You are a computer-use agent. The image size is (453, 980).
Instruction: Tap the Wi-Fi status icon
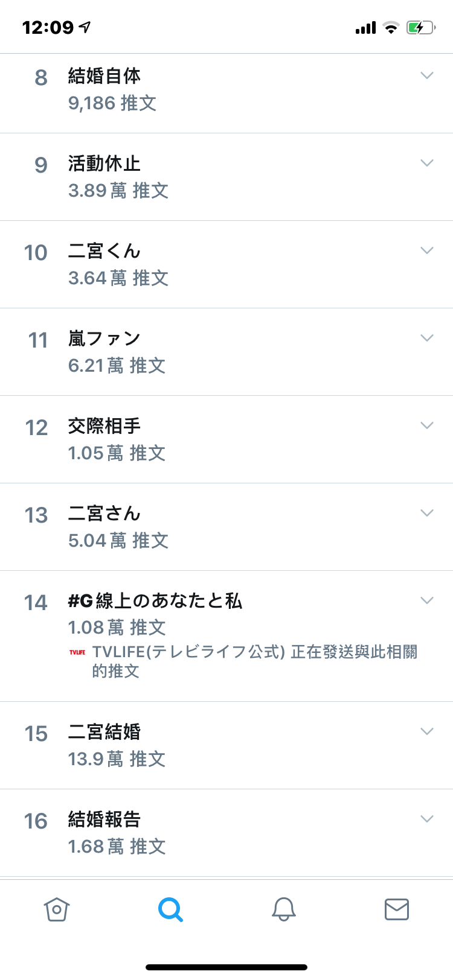click(x=391, y=28)
